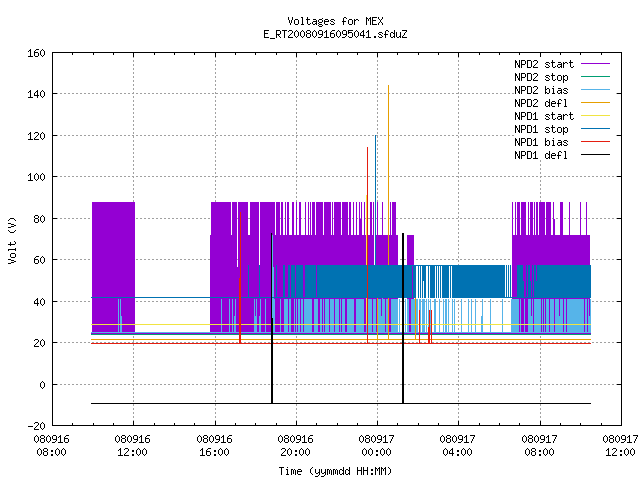Viewport: 640px width, 480px height.
Task: Click the 'NPD2 stop' legend label
Action: pyautogui.click(x=541, y=77)
